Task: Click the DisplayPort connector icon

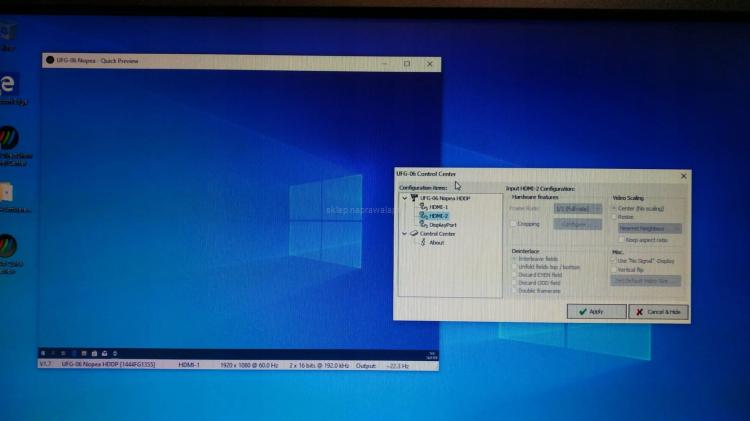Action: (423, 224)
